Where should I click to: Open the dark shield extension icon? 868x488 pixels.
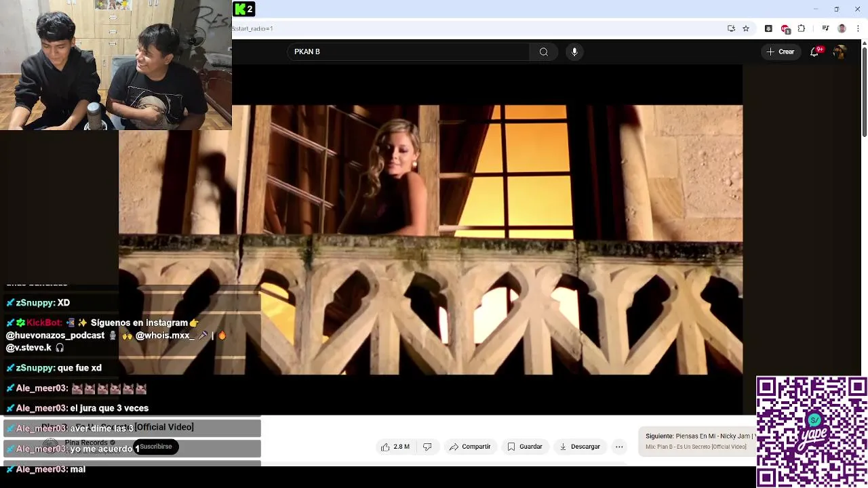[x=768, y=28]
